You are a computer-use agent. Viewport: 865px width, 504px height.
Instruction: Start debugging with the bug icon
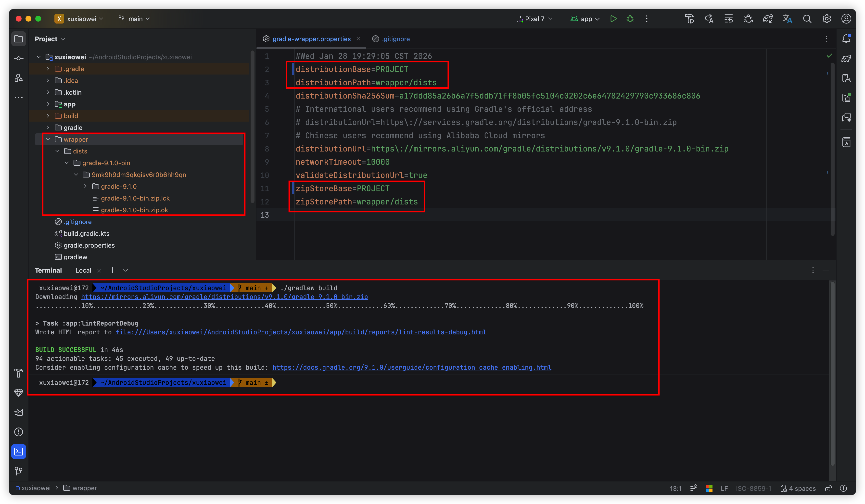point(630,19)
